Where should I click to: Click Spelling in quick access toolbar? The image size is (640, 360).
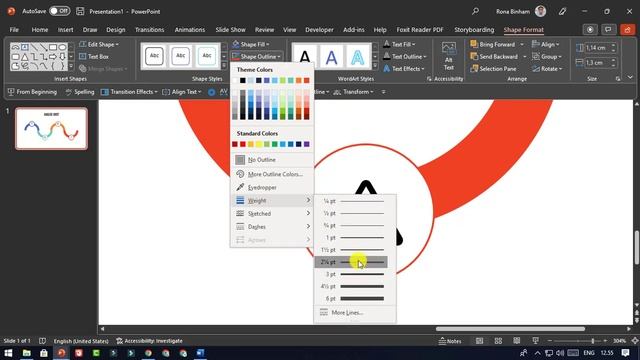pos(79,92)
